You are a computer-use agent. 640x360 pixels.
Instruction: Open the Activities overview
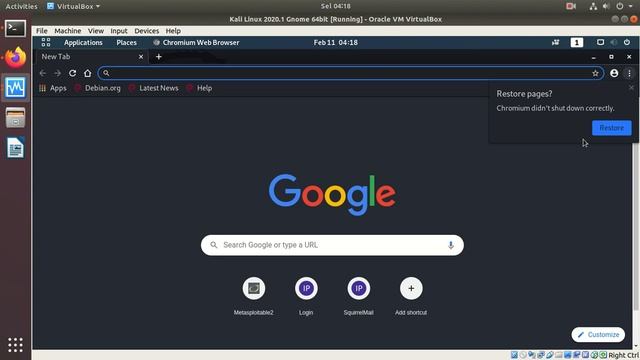click(x=21, y=6)
